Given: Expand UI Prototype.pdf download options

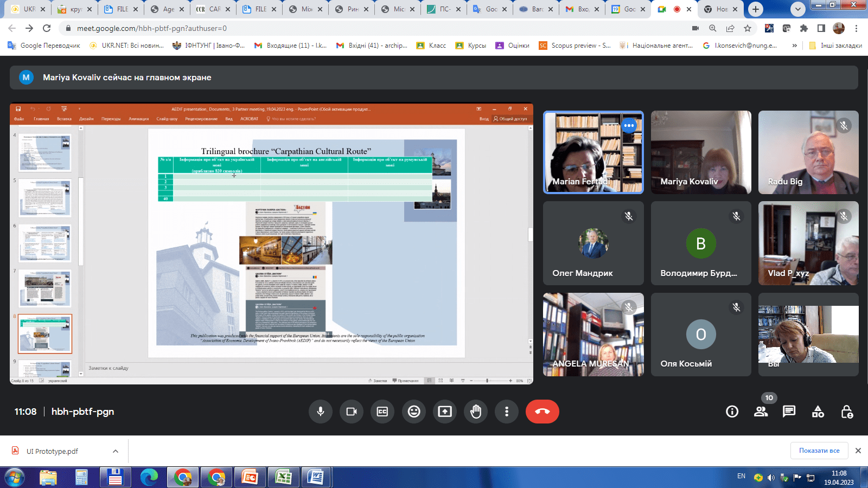Looking at the screenshot, I should 116,451.
